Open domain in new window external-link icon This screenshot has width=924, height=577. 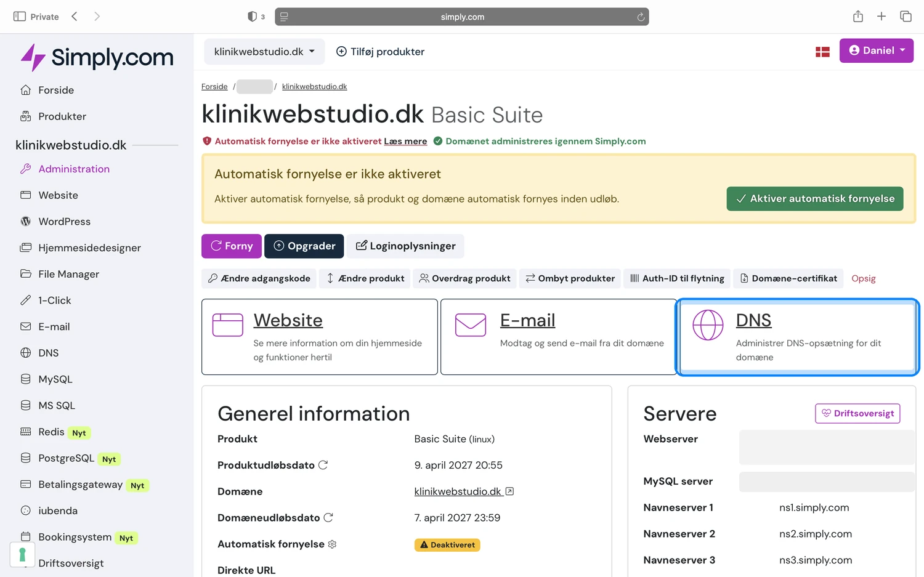click(509, 491)
